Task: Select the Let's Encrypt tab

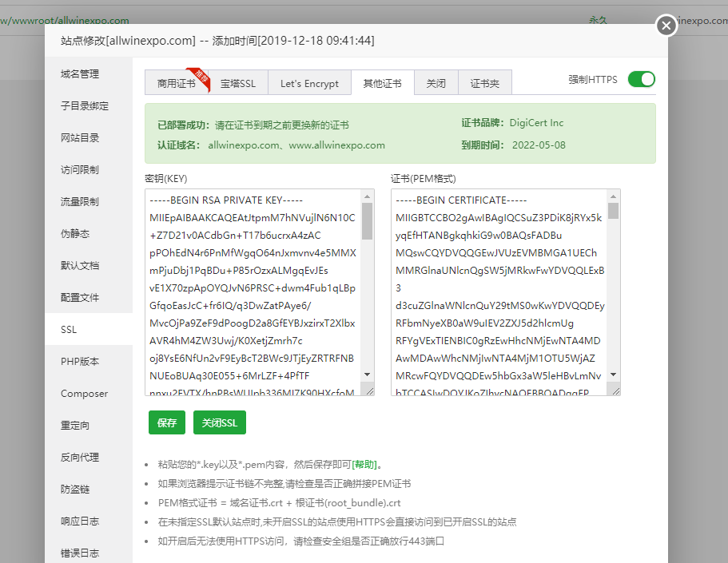Action: [309, 83]
